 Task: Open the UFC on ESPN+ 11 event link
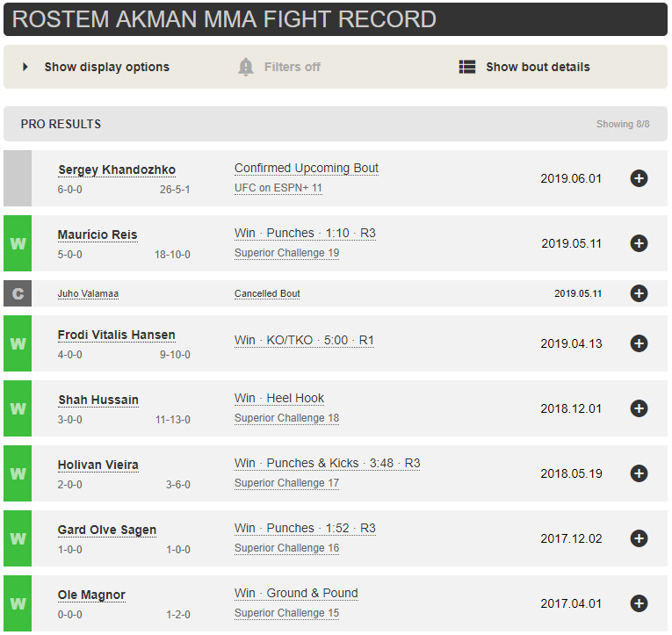(x=278, y=188)
